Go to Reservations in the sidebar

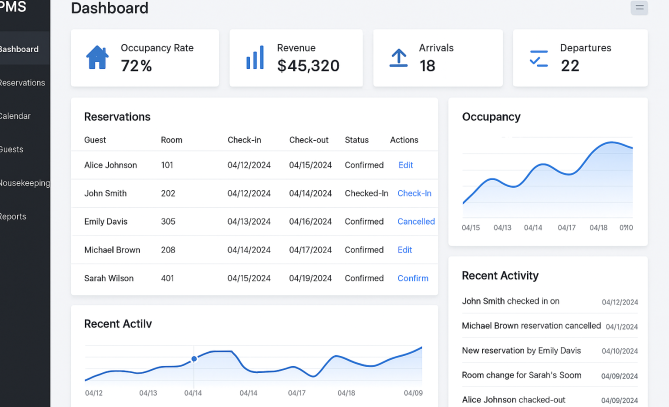click(22, 82)
